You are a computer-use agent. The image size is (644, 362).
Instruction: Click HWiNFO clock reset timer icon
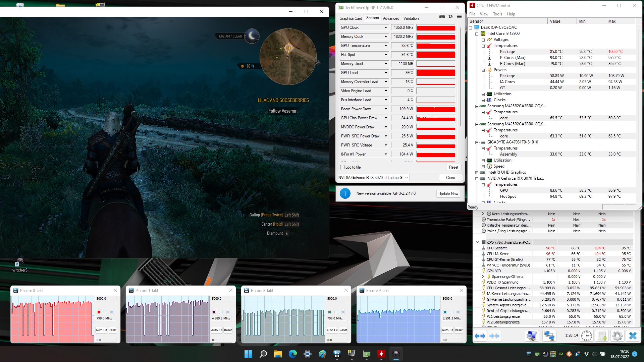pyautogui.click(x=587, y=336)
